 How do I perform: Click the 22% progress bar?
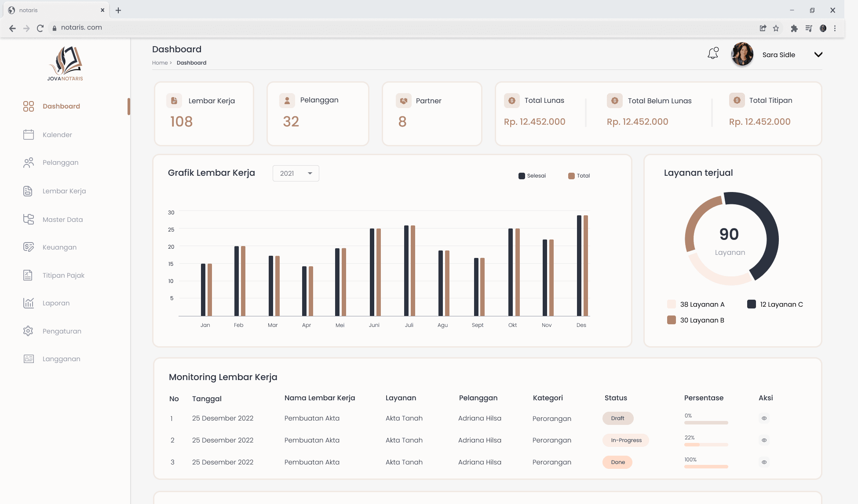click(706, 445)
